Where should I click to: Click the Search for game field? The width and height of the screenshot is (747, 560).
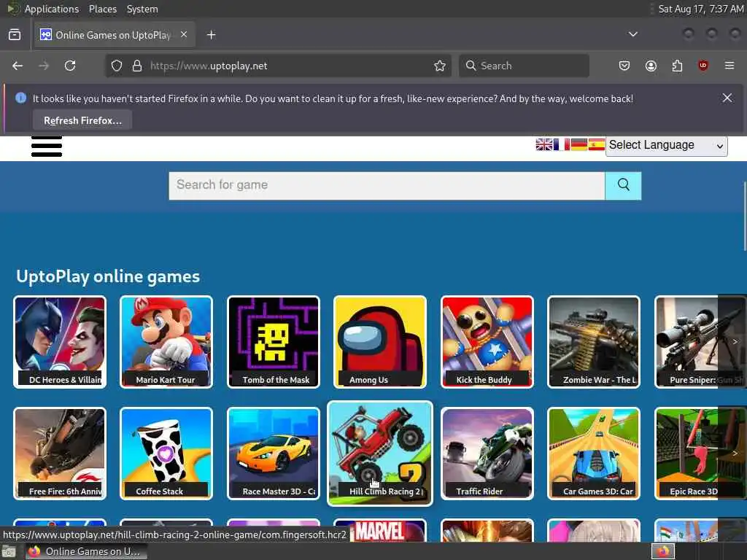[x=387, y=186]
